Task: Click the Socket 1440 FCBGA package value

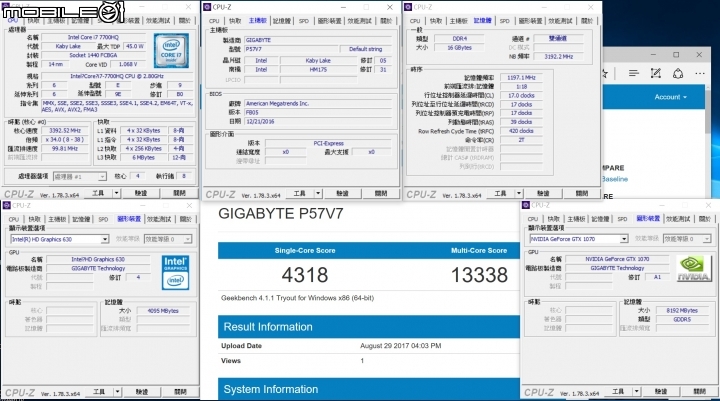Action: 93,55
